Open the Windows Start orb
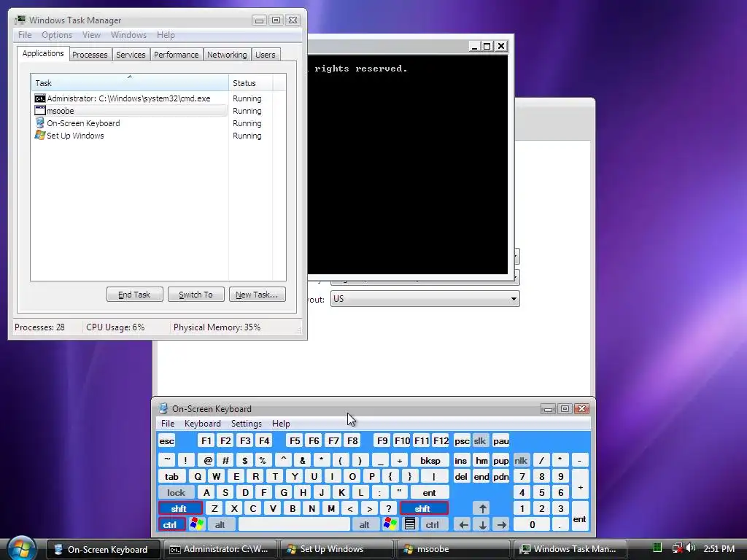747x560 pixels. (21, 548)
